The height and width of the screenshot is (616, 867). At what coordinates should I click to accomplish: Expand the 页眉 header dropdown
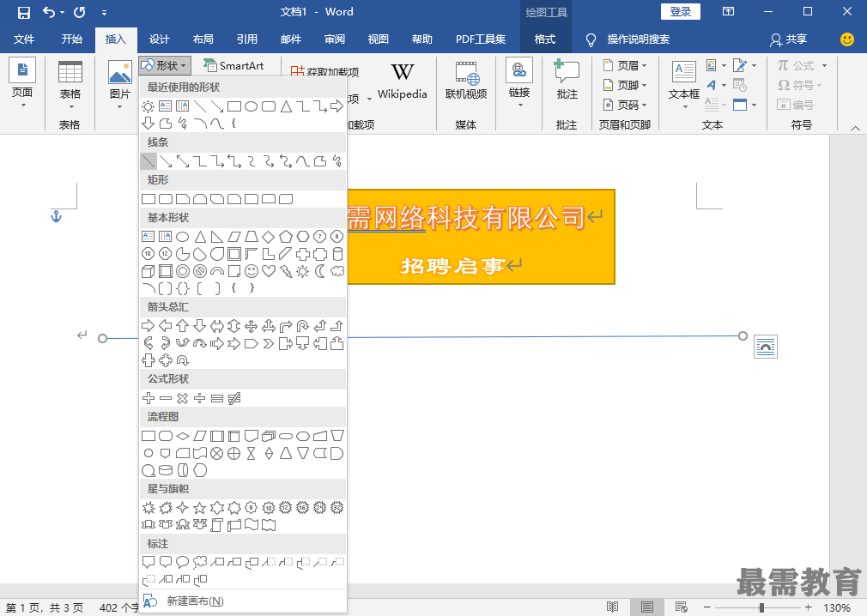click(x=626, y=66)
